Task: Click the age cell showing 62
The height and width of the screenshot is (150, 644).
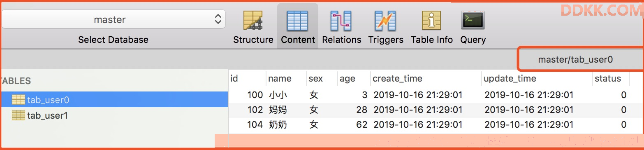Action: coord(362,124)
